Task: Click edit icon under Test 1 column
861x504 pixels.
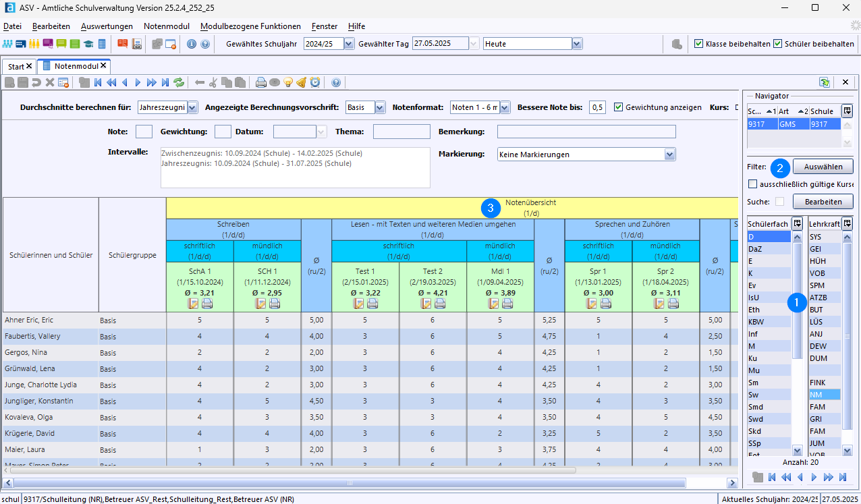Action: pyautogui.click(x=359, y=304)
